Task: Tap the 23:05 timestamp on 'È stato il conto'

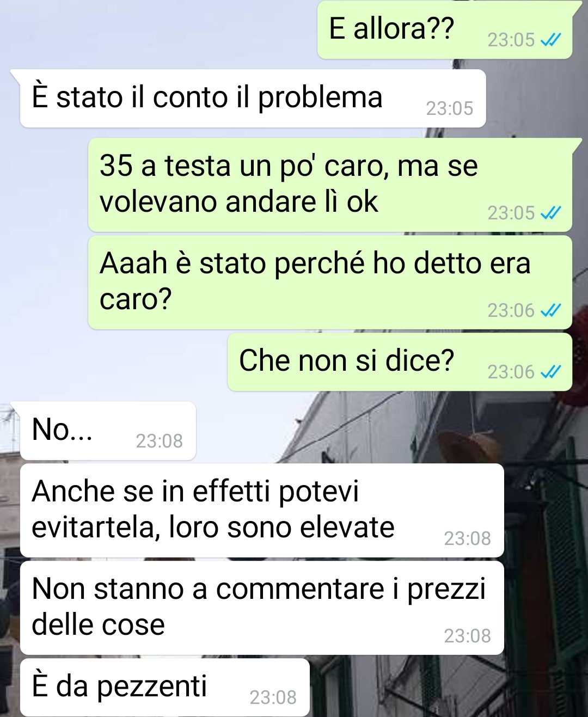Action: 450,109
